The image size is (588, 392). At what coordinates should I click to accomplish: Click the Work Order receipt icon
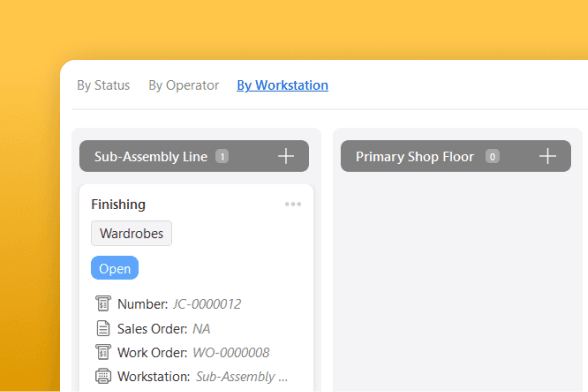point(103,352)
